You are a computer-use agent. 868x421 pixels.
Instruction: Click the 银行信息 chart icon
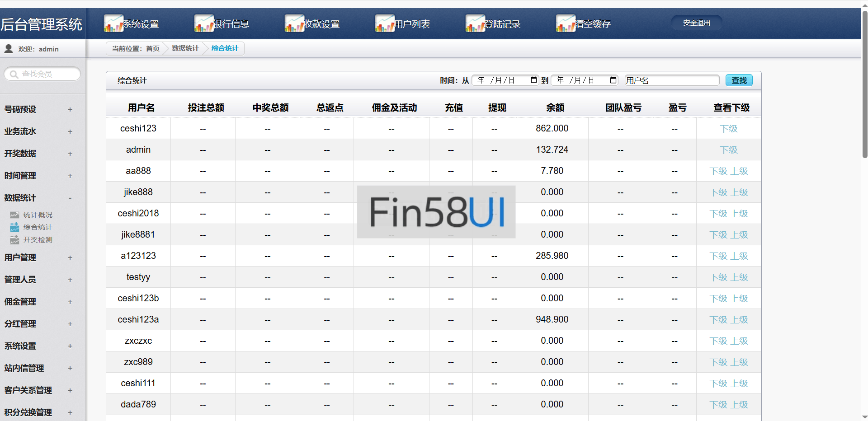pyautogui.click(x=204, y=23)
